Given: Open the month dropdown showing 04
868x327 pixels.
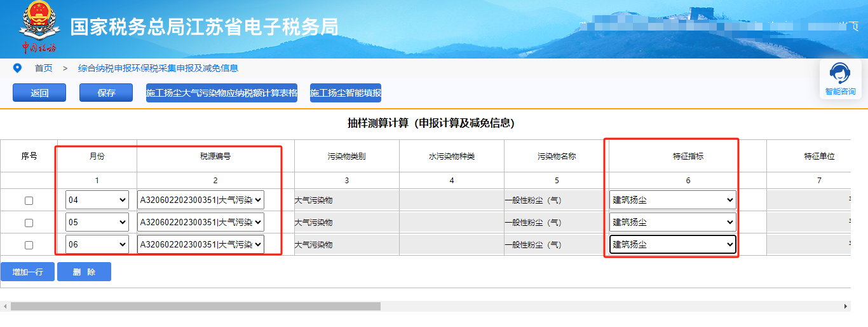Looking at the screenshot, I should (x=97, y=200).
